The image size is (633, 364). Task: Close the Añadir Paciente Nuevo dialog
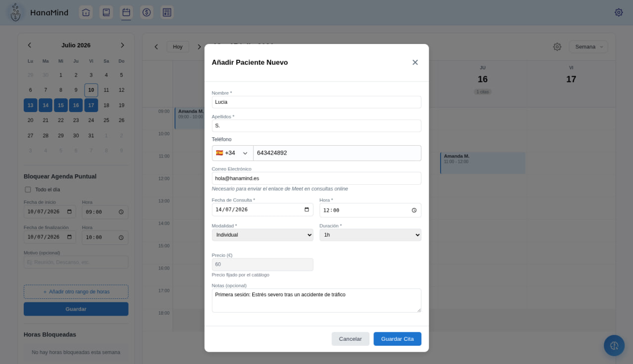[x=415, y=62]
